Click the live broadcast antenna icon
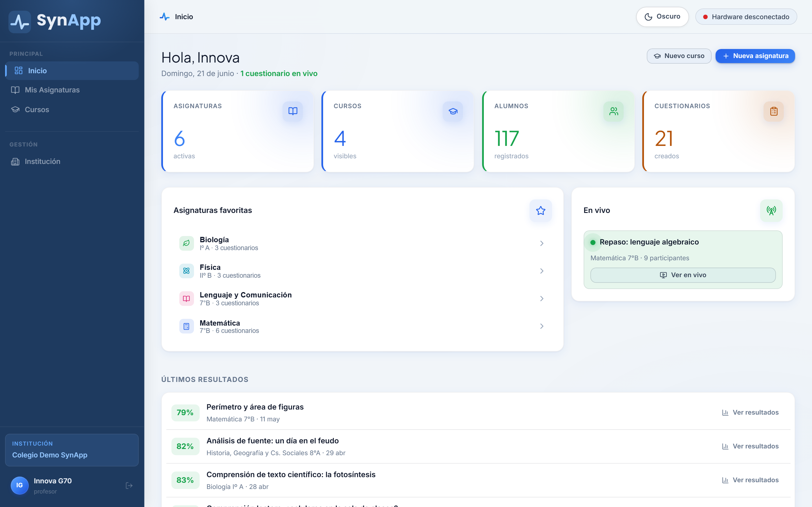Screen dimensions: 812x507 (x=771, y=211)
